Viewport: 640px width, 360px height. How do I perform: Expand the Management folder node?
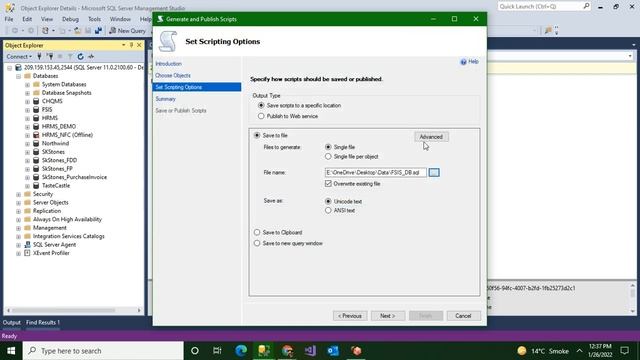[x=18, y=228]
